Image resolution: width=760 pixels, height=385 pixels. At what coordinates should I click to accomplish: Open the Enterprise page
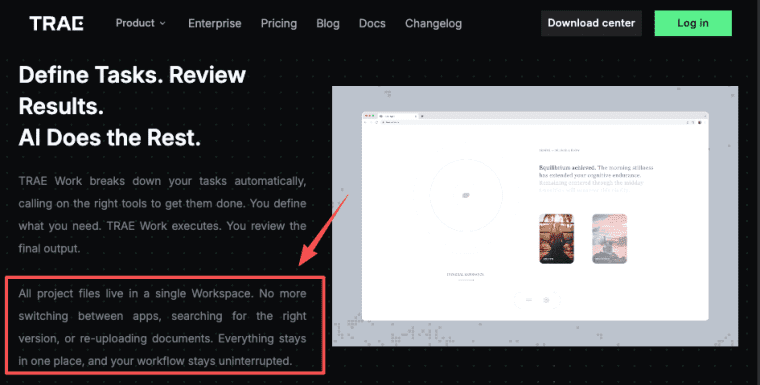(x=215, y=23)
